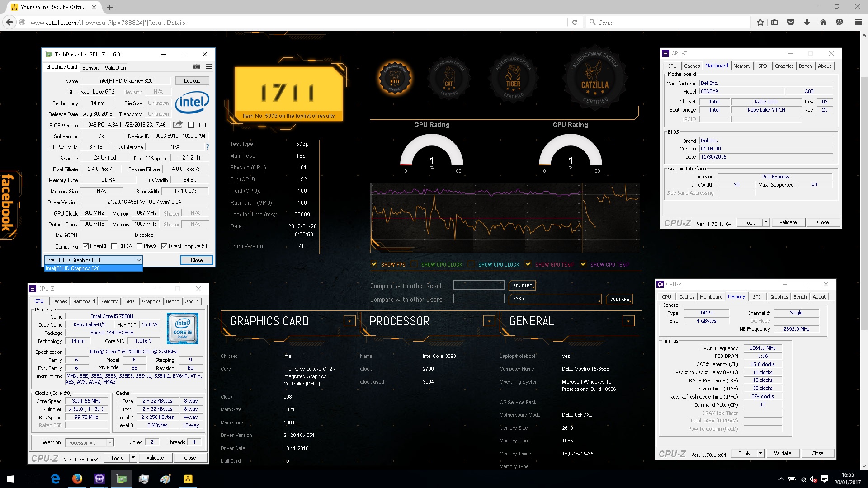This screenshot has width=868, height=488.
Task: Open the SPD tab in CPU-Z Mainboard window
Action: tap(762, 66)
